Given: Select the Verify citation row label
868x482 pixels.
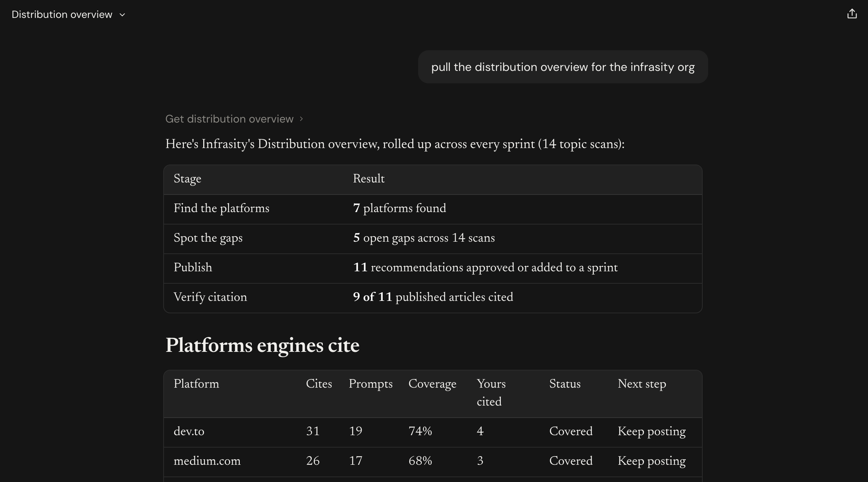Looking at the screenshot, I should [x=210, y=297].
